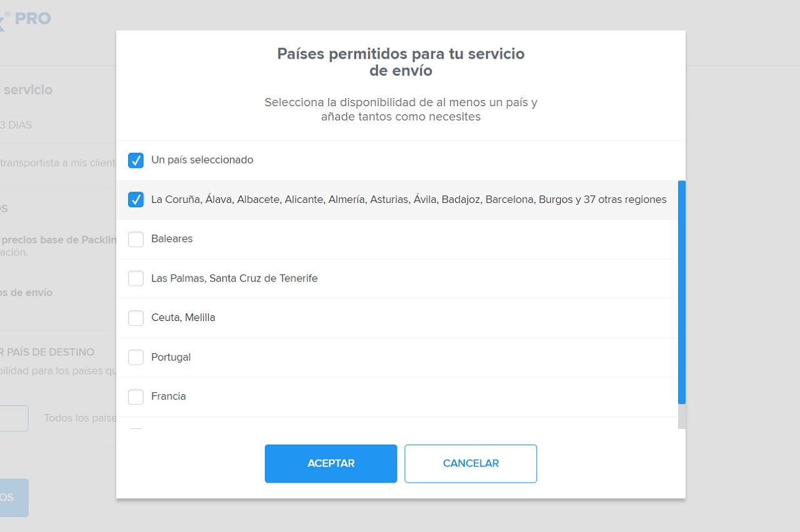The image size is (800, 532).
Task: Click the 'Francia' label text
Action: (x=169, y=397)
